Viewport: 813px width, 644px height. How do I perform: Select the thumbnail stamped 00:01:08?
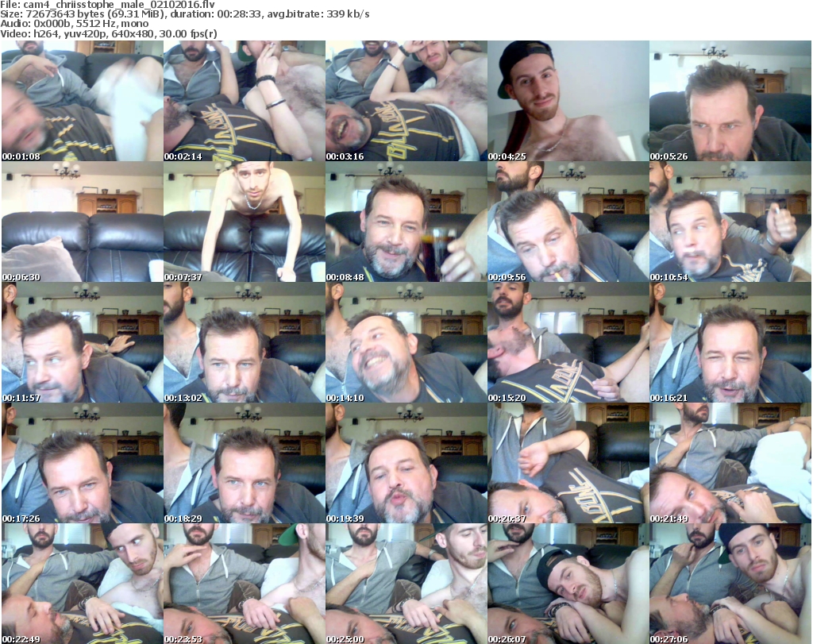tap(82, 101)
